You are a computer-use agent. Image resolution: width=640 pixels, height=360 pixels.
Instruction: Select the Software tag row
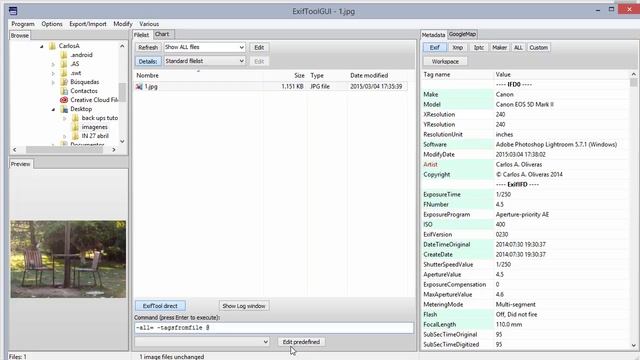click(526, 144)
